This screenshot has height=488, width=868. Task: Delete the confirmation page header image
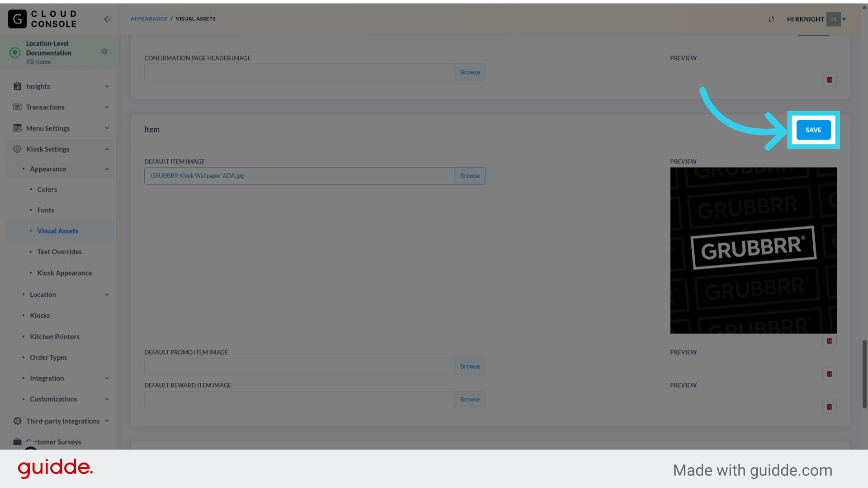click(829, 80)
